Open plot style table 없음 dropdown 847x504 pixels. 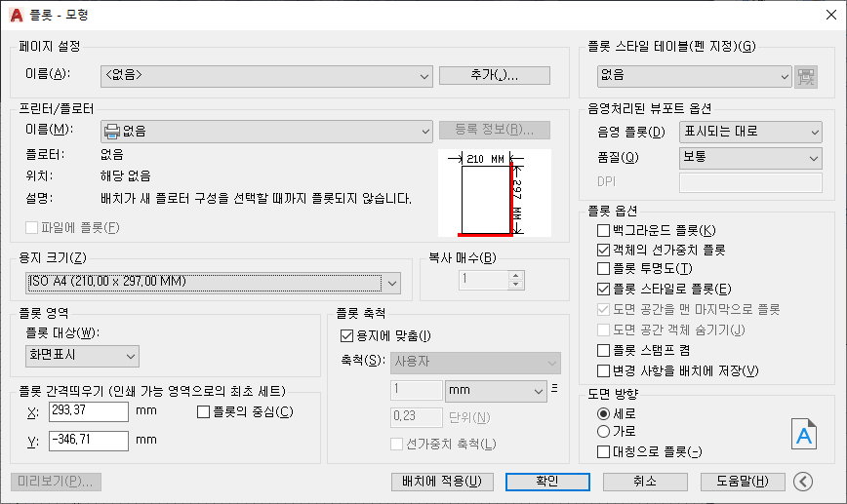pos(694,77)
